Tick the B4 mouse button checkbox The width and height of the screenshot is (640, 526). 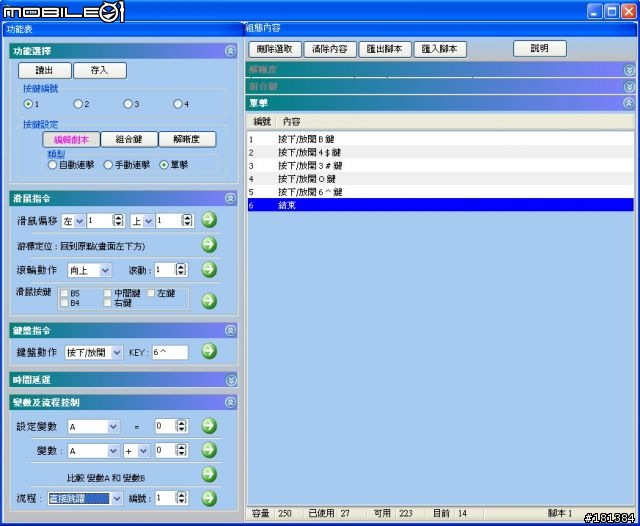(x=64, y=303)
